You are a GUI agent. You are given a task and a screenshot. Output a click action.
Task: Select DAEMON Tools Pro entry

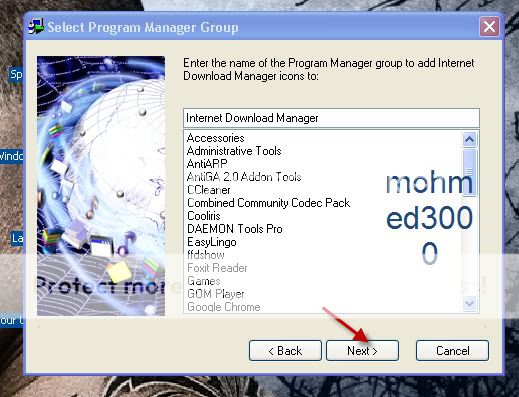tap(235, 229)
